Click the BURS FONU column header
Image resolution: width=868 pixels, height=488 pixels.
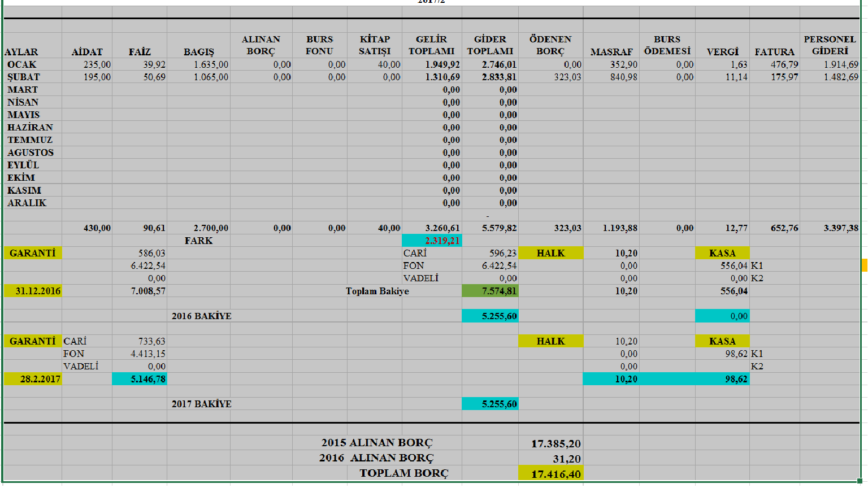click(x=319, y=45)
